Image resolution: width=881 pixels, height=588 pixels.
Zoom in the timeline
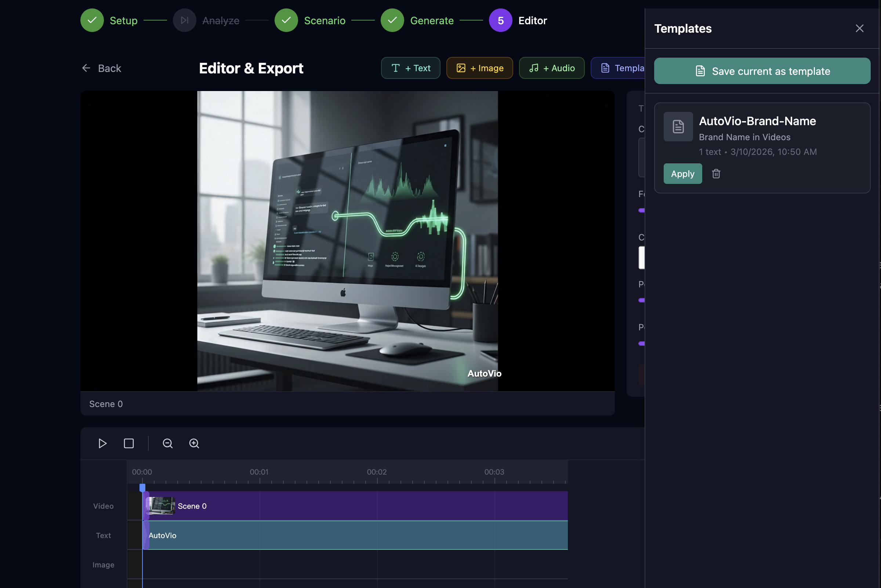(x=194, y=443)
